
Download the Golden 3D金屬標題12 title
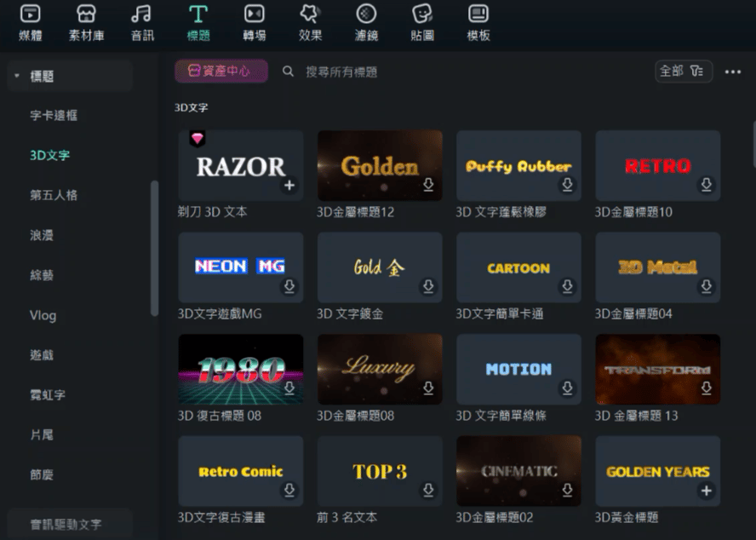(x=428, y=185)
